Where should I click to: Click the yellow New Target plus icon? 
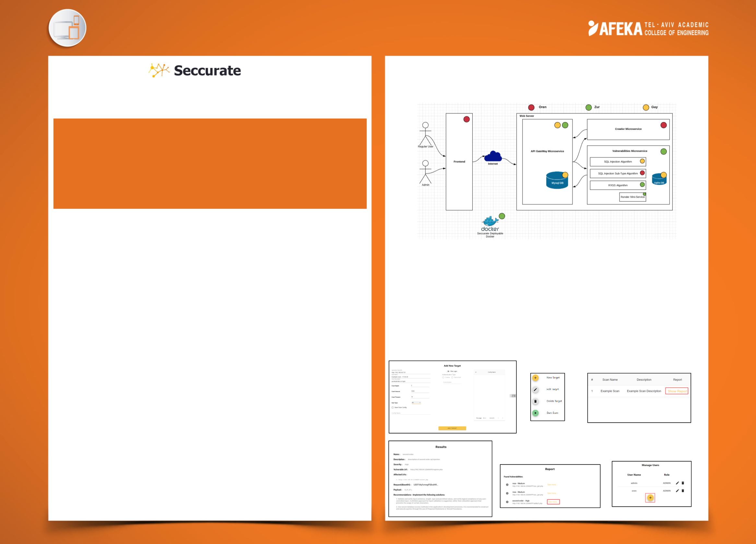tap(535, 378)
